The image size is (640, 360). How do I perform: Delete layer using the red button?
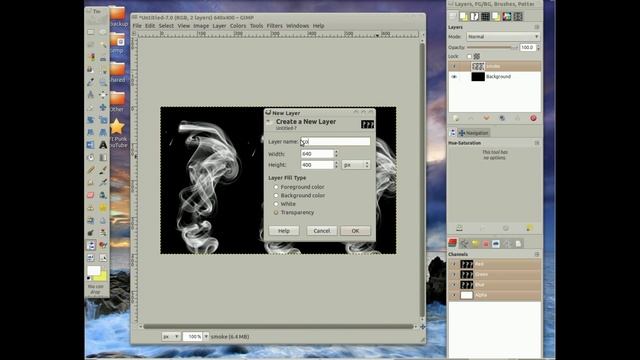(x=533, y=118)
